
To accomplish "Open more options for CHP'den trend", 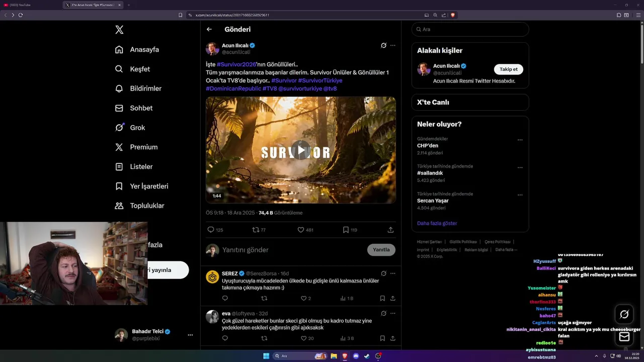I will point(520,140).
